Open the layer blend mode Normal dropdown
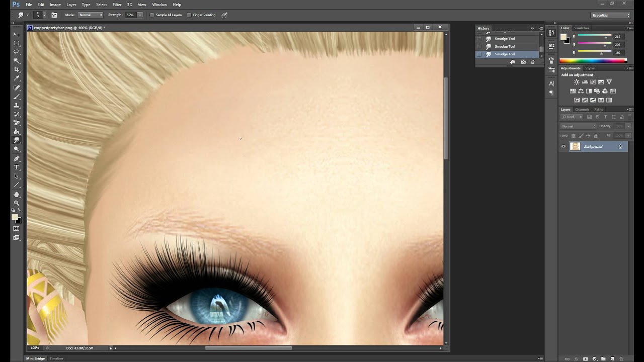 [x=579, y=126]
